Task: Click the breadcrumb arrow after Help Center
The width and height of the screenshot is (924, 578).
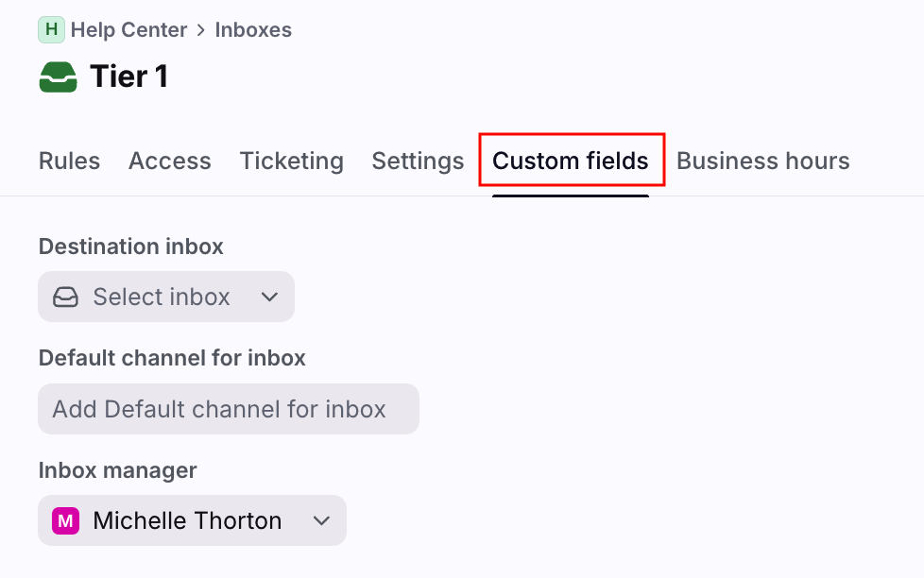Action: coord(201,30)
